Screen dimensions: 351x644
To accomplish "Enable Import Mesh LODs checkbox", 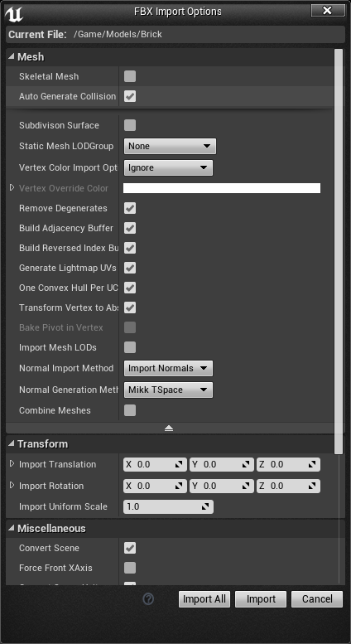I will tap(130, 347).
